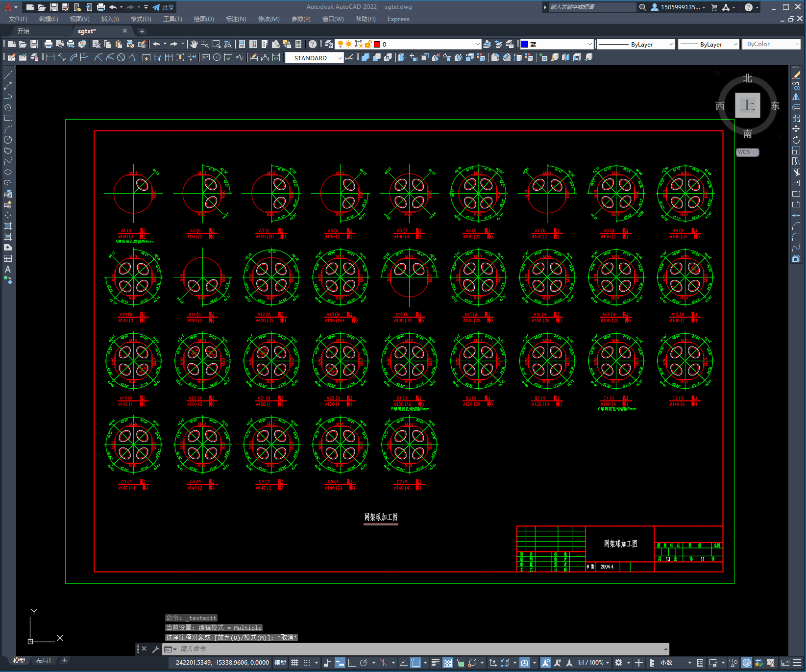Select the Multiline Text tool
Screen dimensions: 806x672
click(8, 269)
